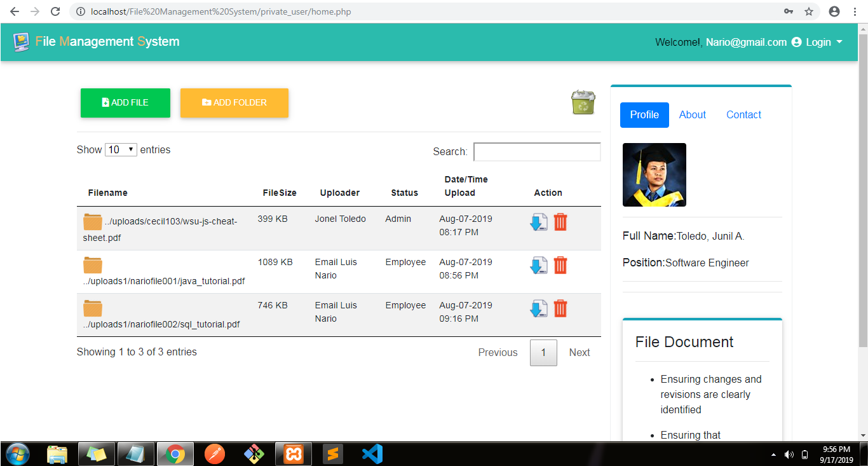
Task: Click the File Management System computer logo
Action: tap(21, 41)
